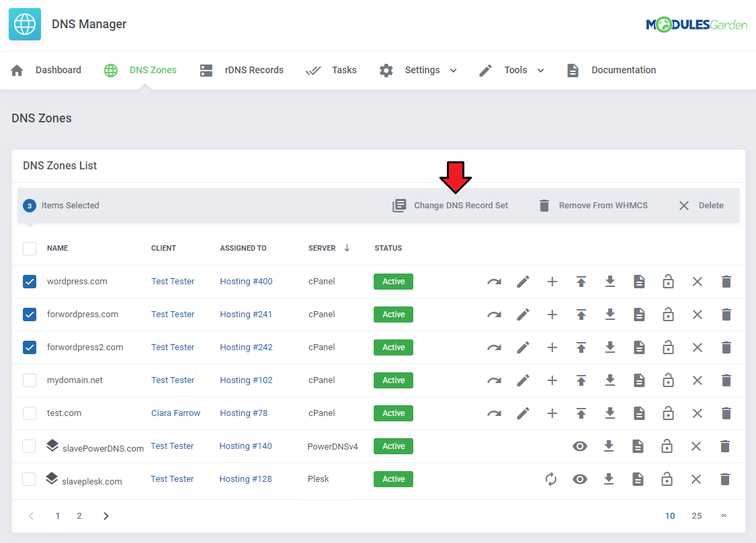Click X delete icon for wordpress.com row
This screenshot has height=543, width=756.
click(697, 282)
